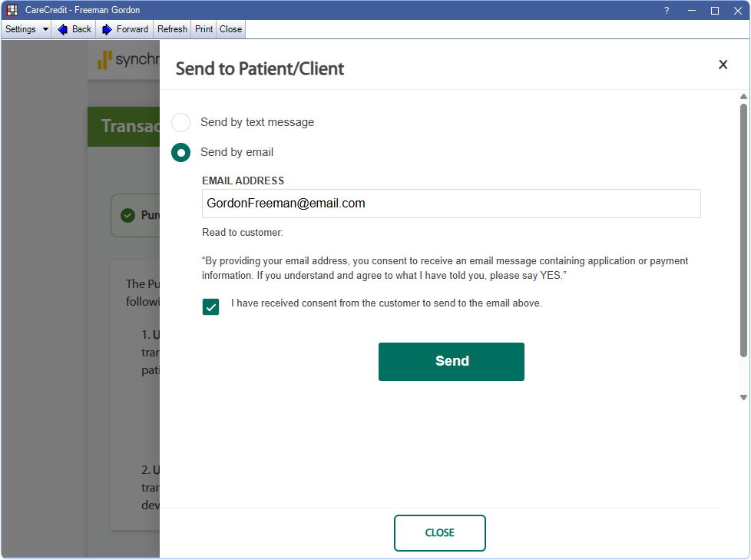Click the Email Address input field
The width and height of the screenshot is (751, 560).
[451, 204]
